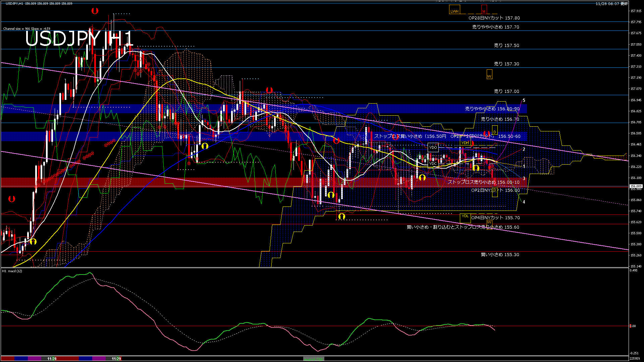The width and height of the screenshot is (644, 362).
Task: Click the OP28日NYカット 157.80 label
Action: (x=494, y=18)
